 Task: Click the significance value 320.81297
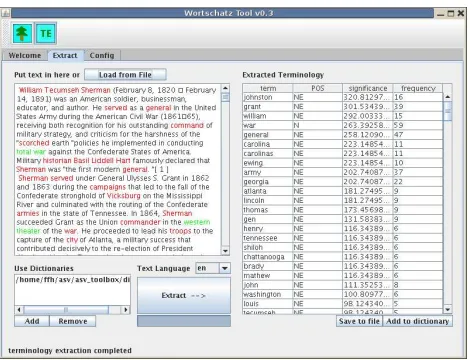[x=368, y=97]
